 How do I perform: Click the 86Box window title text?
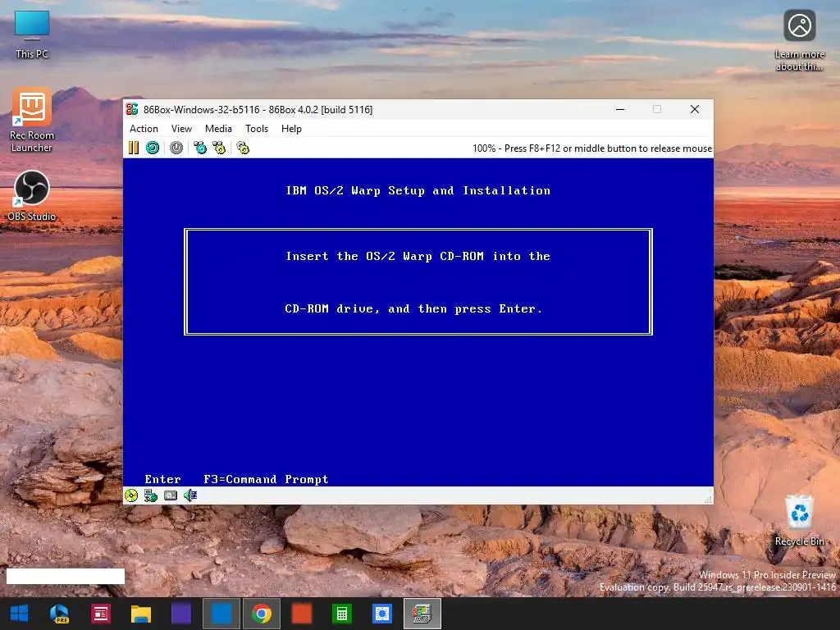coord(258,110)
